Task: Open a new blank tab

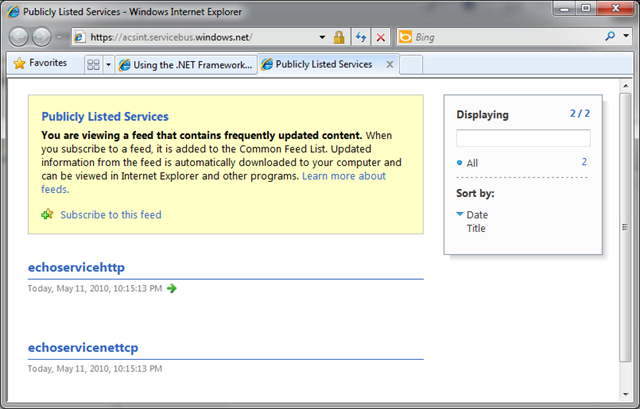Action: tap(411, 64)
